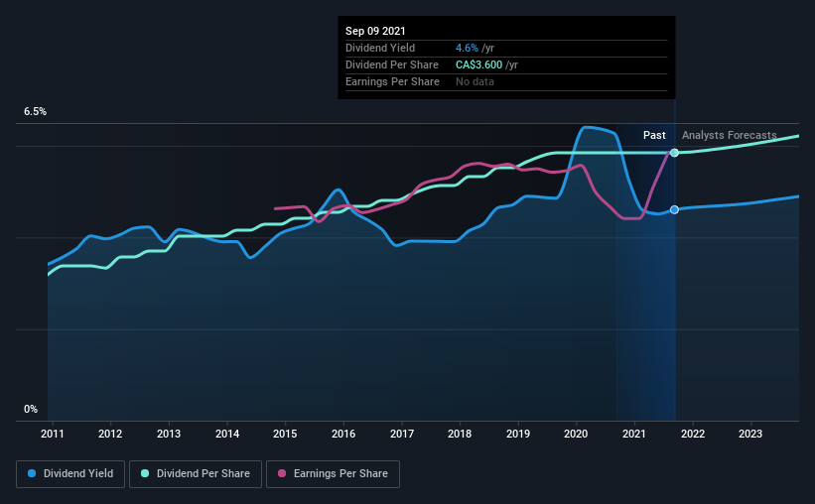Click the 6.5% y-axis label
Image resolution: width=815 pixels, height=504 pixels.
[x=35, y=112]
